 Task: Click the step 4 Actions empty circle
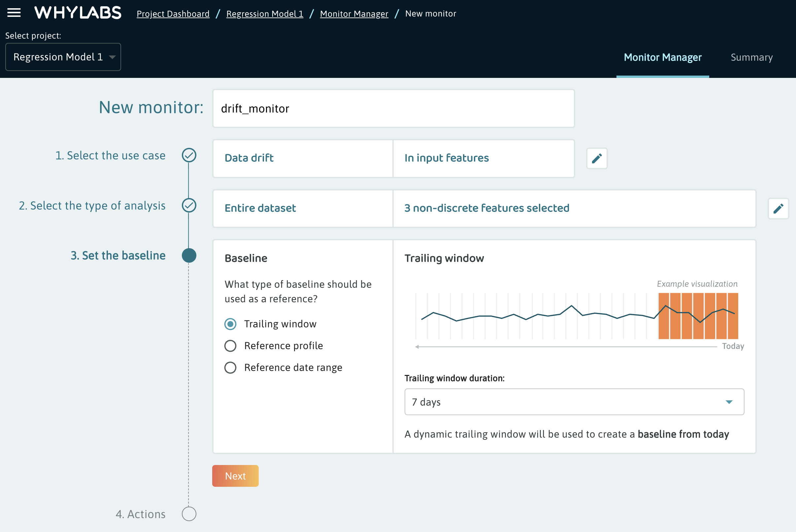[x=189, y=514]
